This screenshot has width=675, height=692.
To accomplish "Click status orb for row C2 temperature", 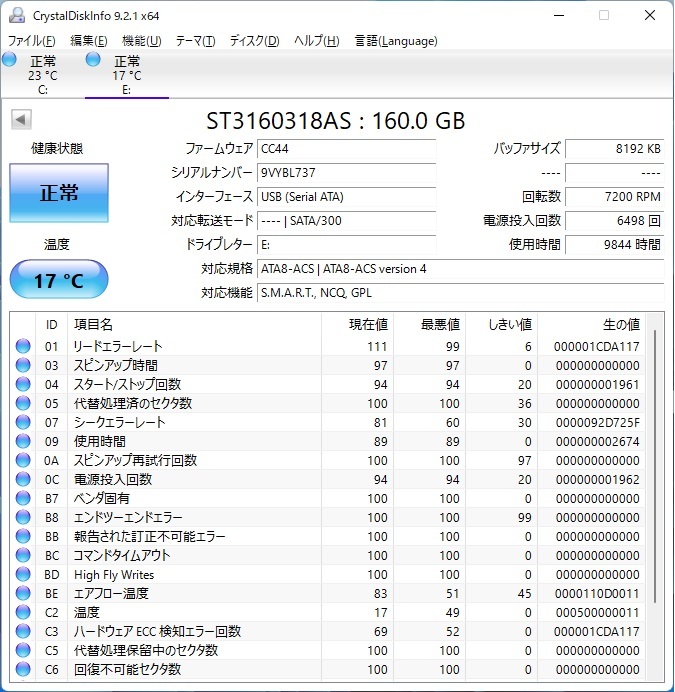I will point(23,612).
